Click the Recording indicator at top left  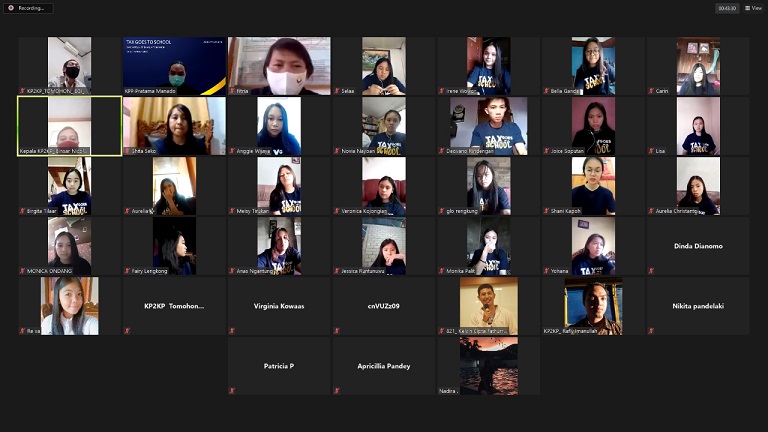[28, 8]
